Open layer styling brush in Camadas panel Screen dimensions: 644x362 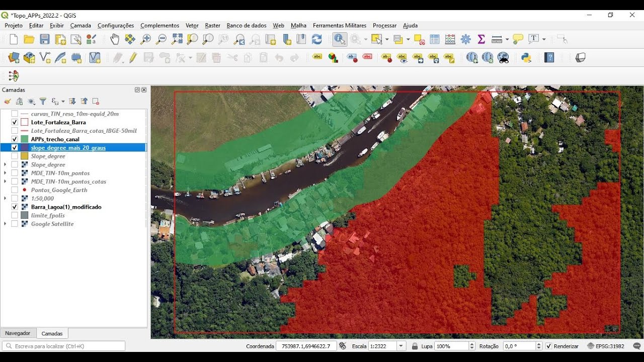pyautogui.click(x=8, y=102)
